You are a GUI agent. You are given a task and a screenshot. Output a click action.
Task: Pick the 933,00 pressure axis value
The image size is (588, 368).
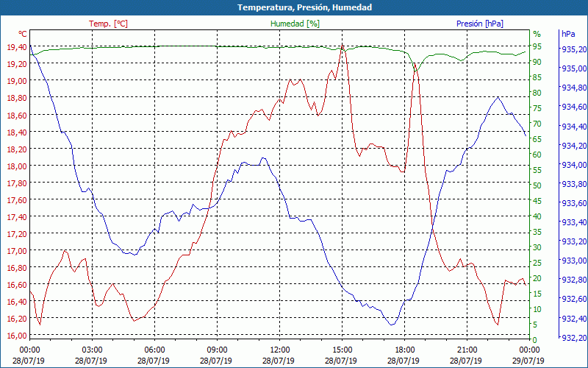[574, 261]
